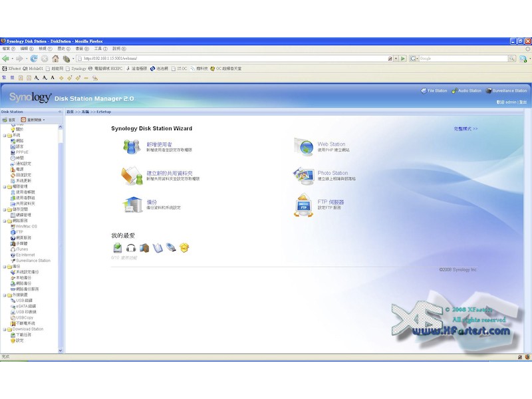Click the 登出 logout link

(523, 102)
